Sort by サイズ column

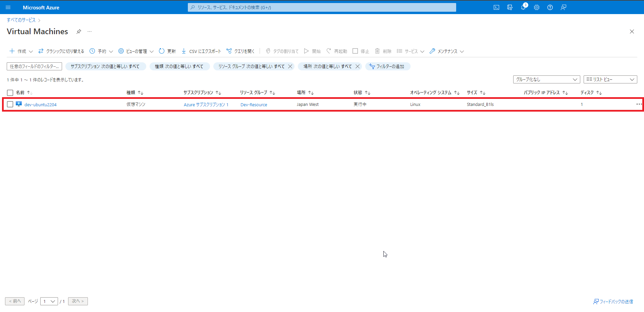(x=476, y=92)
